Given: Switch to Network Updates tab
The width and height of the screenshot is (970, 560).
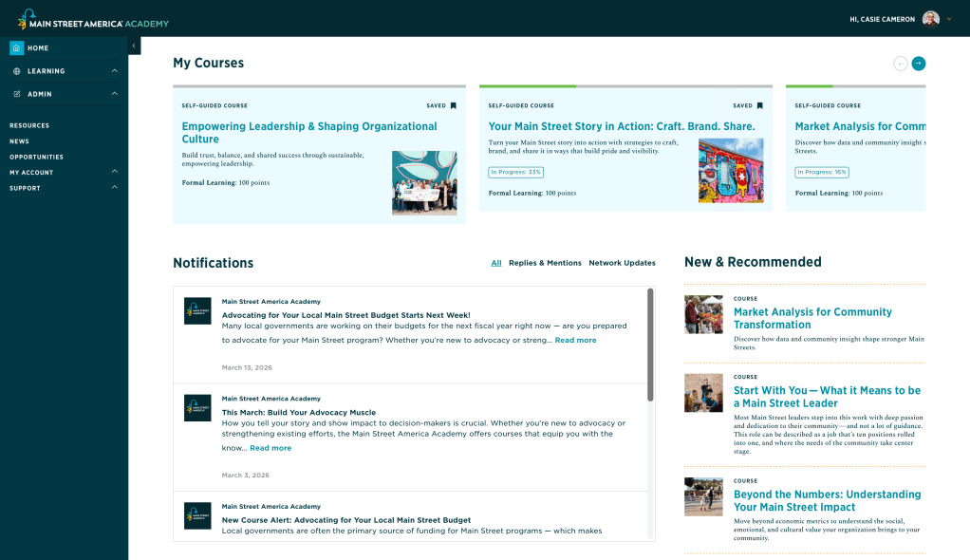Looking at the screenshot, I should [622, 263].
